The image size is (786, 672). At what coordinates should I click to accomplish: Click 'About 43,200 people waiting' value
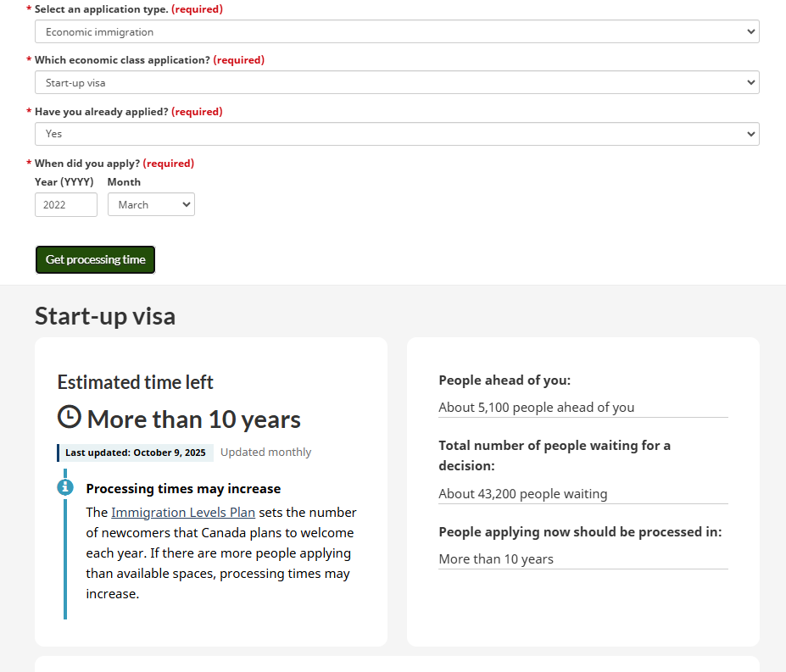pyautogui.click(x=522, y=494)
